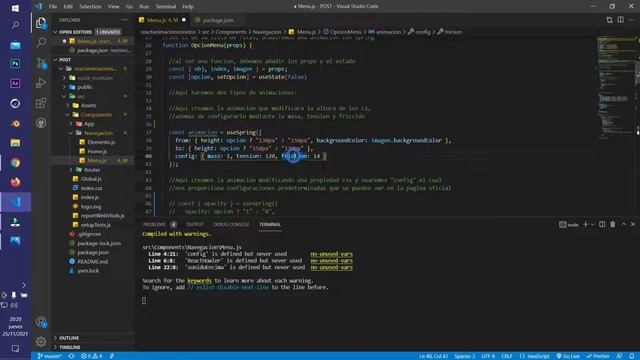
Task: Switch to the OUTPUT panel tab
Action: [195, 224]
